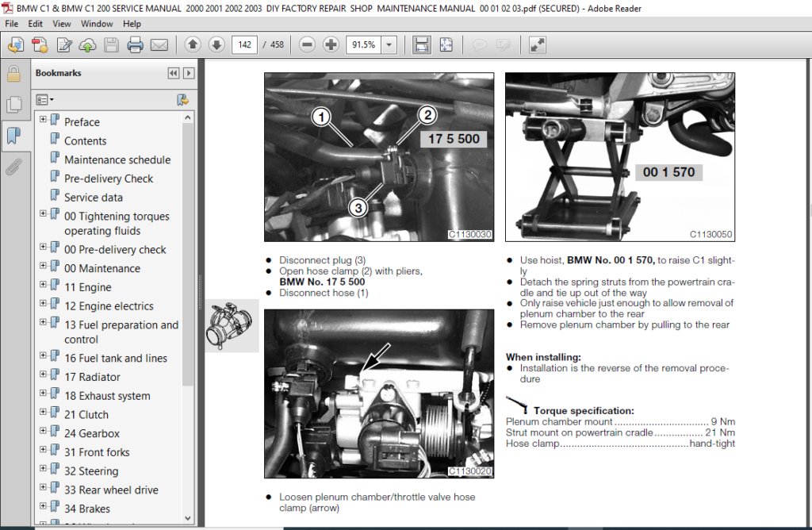The height and width of the screenshot is (530, 812).
Task: Select the 34 Brakes bookmark
Action: pos(87,509)
